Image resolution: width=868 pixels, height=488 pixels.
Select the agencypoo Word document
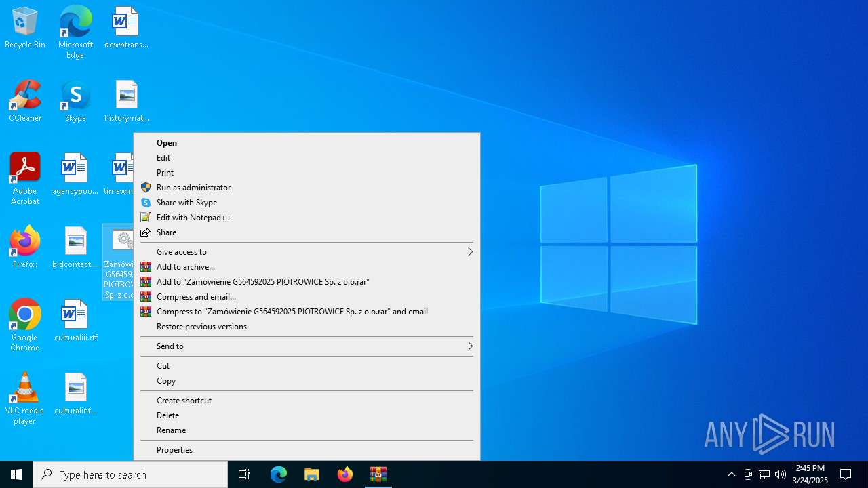[x=75, y=175]
